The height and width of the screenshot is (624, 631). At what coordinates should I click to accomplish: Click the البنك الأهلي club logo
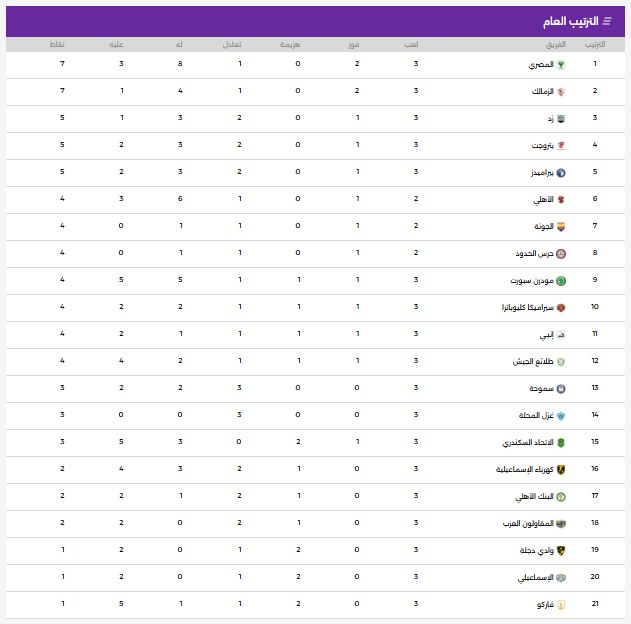pos(561,496)
